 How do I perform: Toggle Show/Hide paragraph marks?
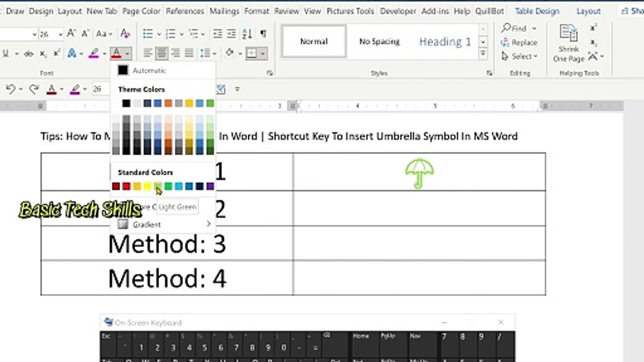tap(263, 34)
